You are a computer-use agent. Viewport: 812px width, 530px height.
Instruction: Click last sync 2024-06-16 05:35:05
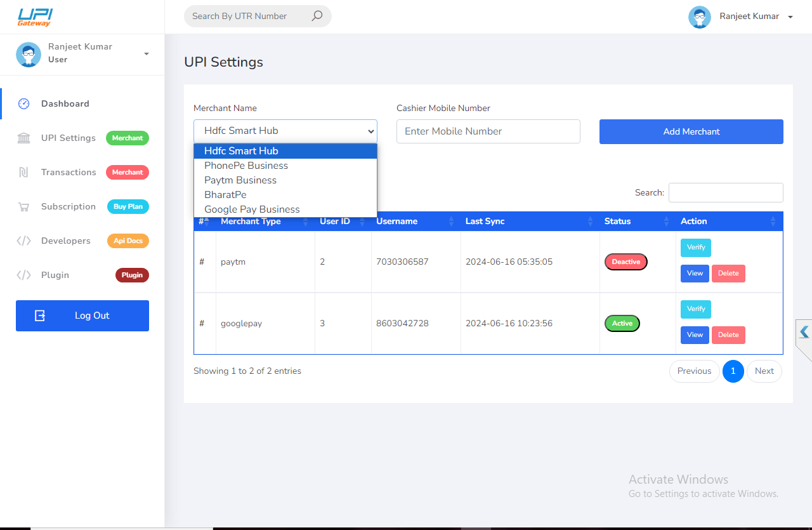point(509,262)
